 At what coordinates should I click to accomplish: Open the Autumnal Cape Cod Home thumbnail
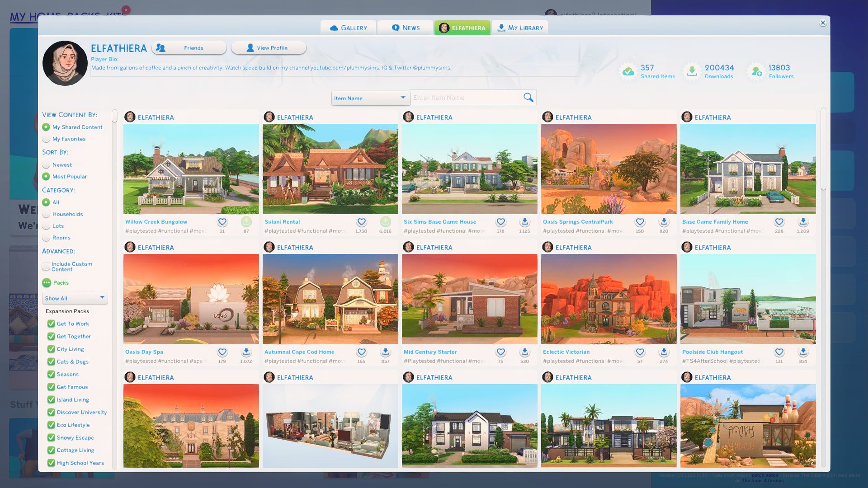pyautogui.click(x=330, y=299)
